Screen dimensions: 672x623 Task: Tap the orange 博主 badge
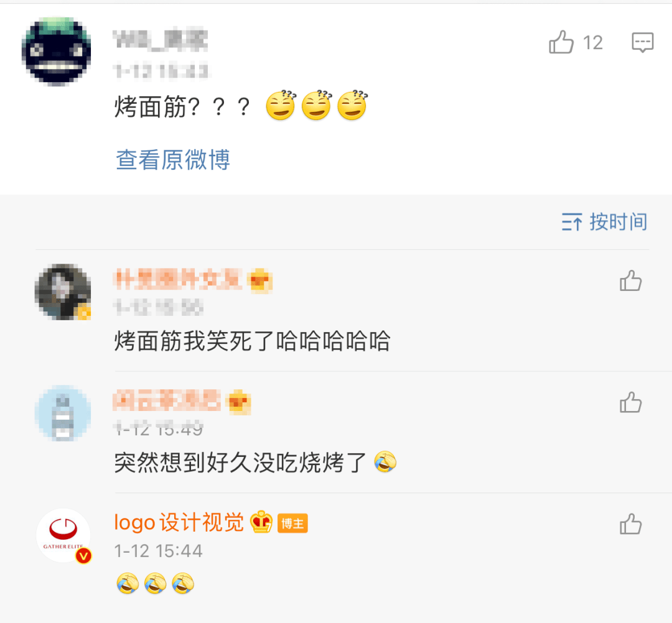[292, 524]
